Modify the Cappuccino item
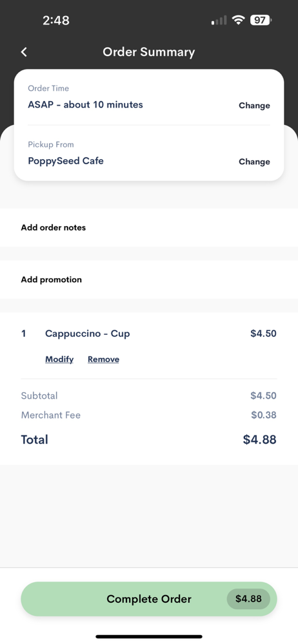Screen dimensions: 298x644 coord(59,359)
